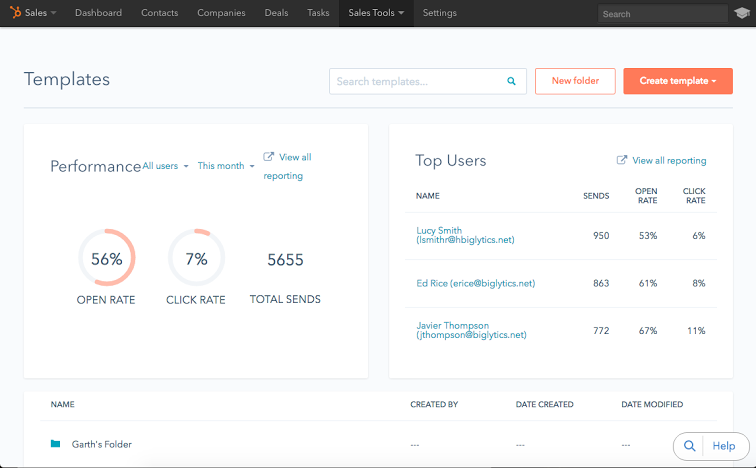The width and height of the screenshot is (756, 468).
Task: Expand the Sales Tools menu
Action: tap(376, 13)
